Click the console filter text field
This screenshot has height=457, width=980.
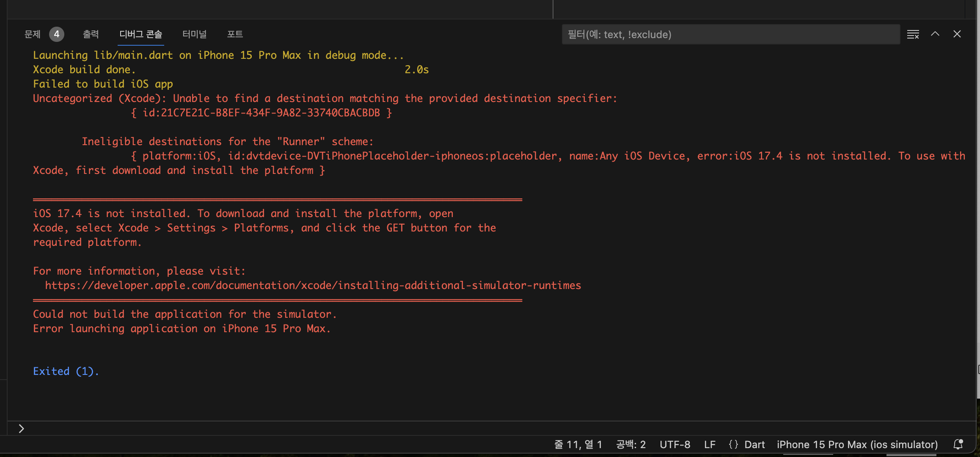730,34
